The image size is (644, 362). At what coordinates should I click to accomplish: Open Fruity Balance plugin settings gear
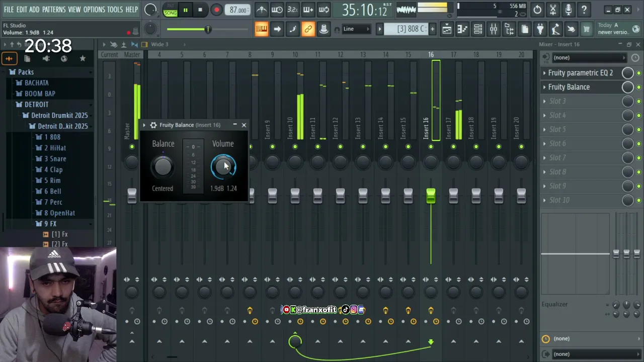[x=153, y=125]
